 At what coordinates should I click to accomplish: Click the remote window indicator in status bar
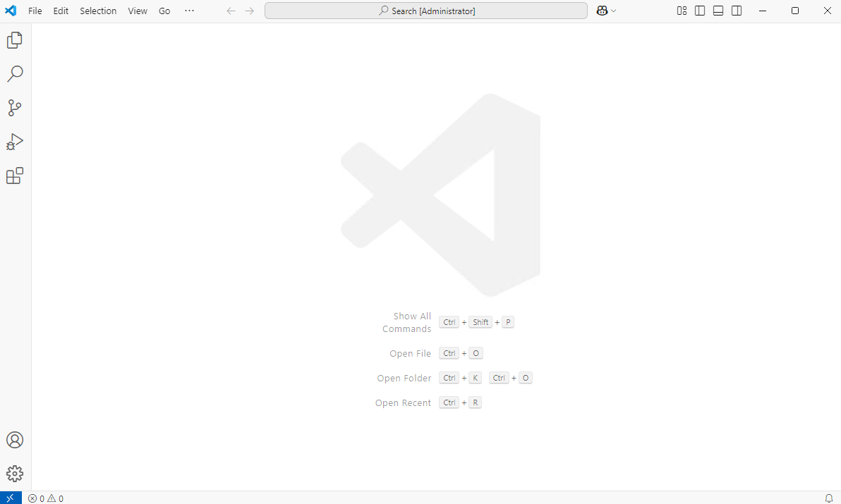click(10, 498)
